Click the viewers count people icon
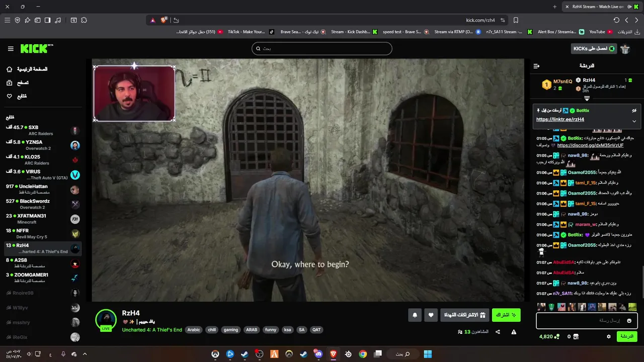This screenshot has width=644, height=362. [460, 332]
